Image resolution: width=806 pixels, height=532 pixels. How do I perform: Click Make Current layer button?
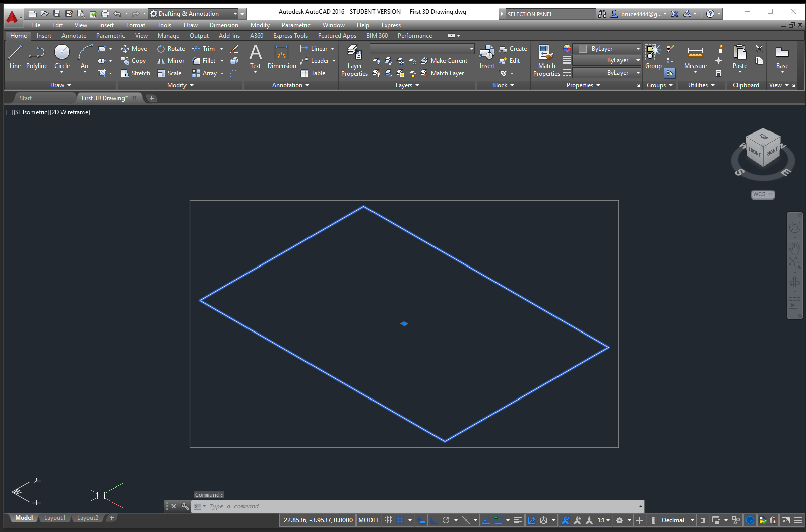(444, 61)
